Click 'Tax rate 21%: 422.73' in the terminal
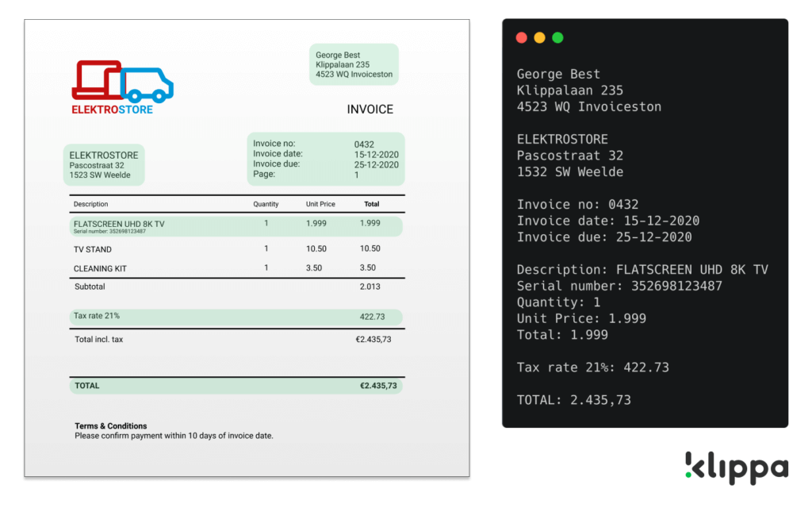 pos(592,368)
